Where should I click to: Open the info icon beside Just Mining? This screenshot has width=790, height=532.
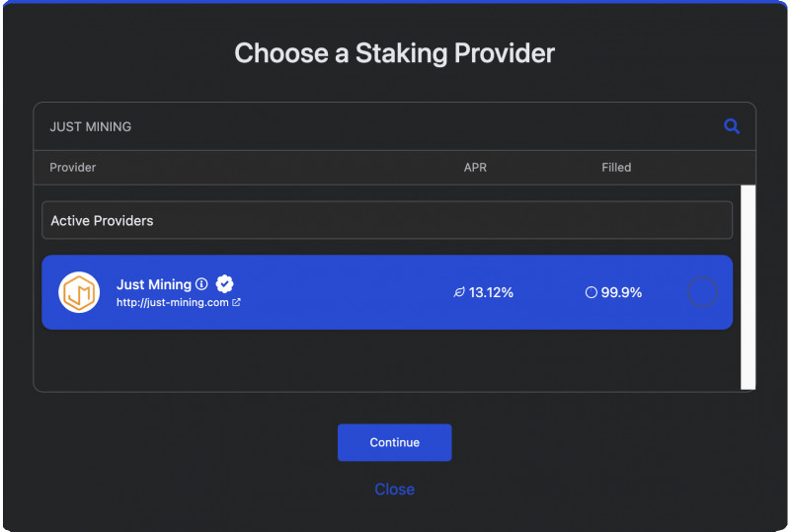(x=201, y=284)
